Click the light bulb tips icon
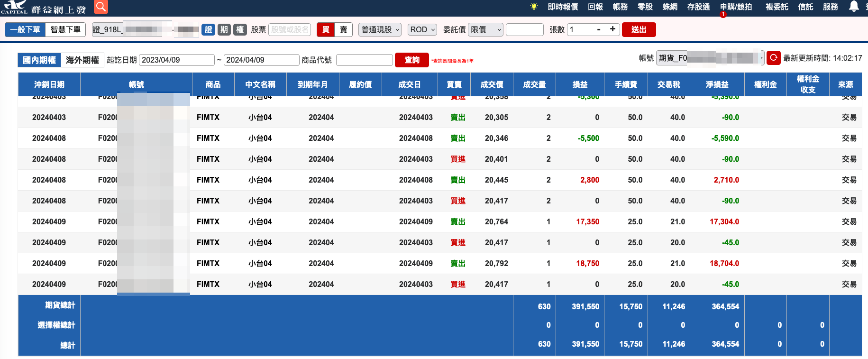The image size is (868, 359). (x=534, y=7)
